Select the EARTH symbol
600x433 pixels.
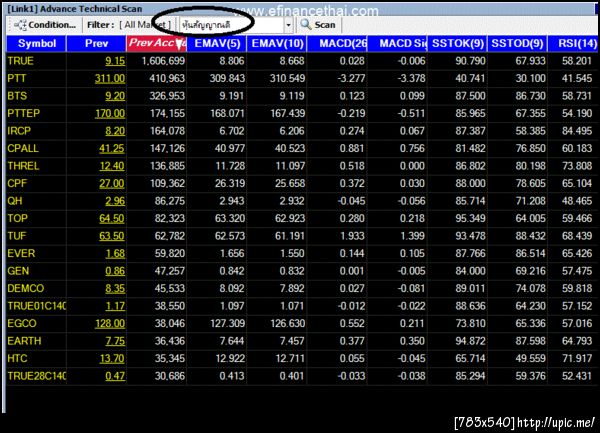24,341
